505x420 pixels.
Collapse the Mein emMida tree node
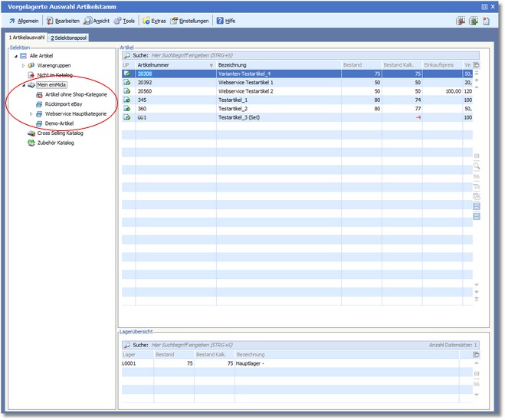[x=23, y=85]
